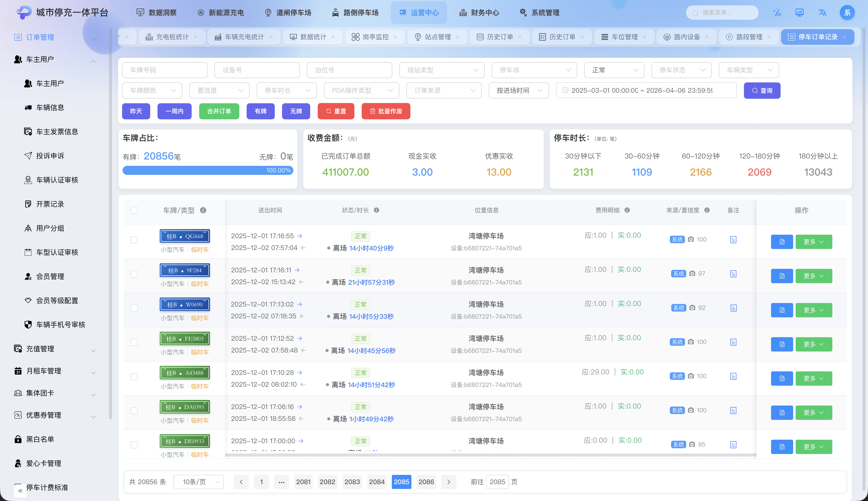Collapse sidebar with double-arrow icon
Image resolution: width=868 pixels, height=501 pixels.
20,491
